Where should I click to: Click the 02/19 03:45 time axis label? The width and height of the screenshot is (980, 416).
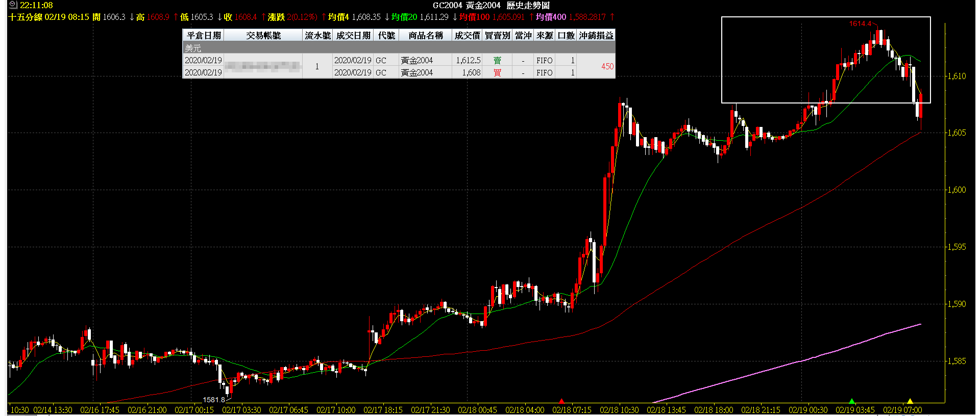[x=855, y=410]
